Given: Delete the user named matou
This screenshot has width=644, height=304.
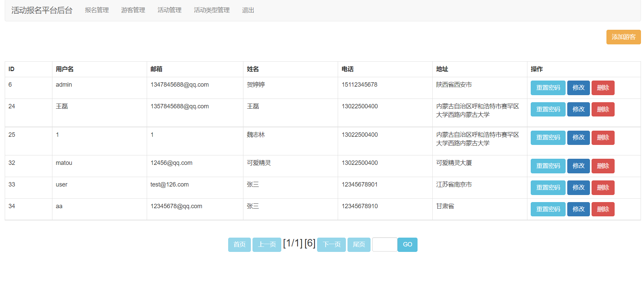Looking at the screenshot, I should point(603,166).
